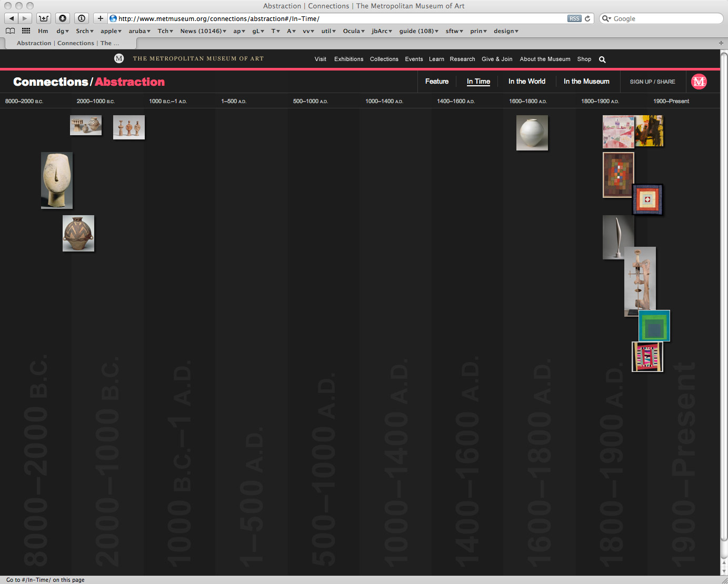
Task: Click the add bookmark plus button
Action: [x=100, y=18]
